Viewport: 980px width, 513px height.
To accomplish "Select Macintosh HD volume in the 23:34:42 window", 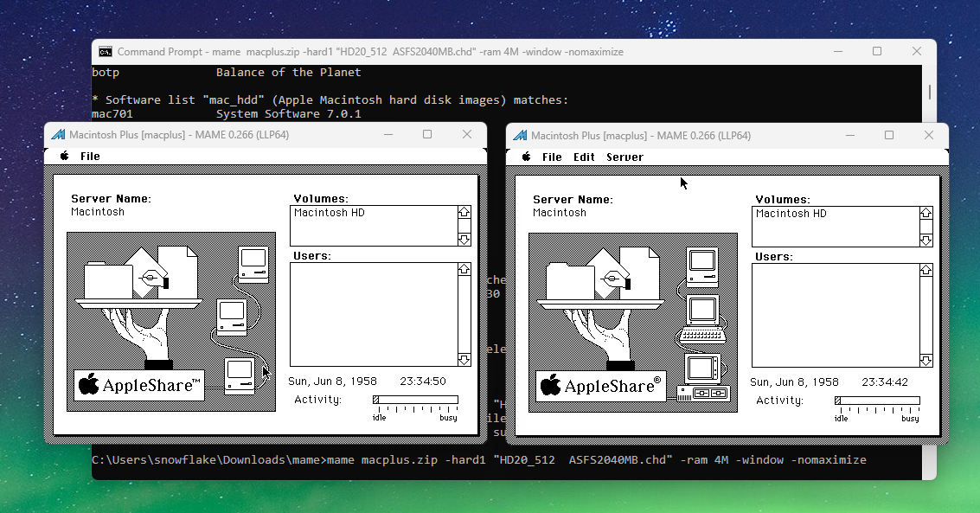I will click(791, 214).
